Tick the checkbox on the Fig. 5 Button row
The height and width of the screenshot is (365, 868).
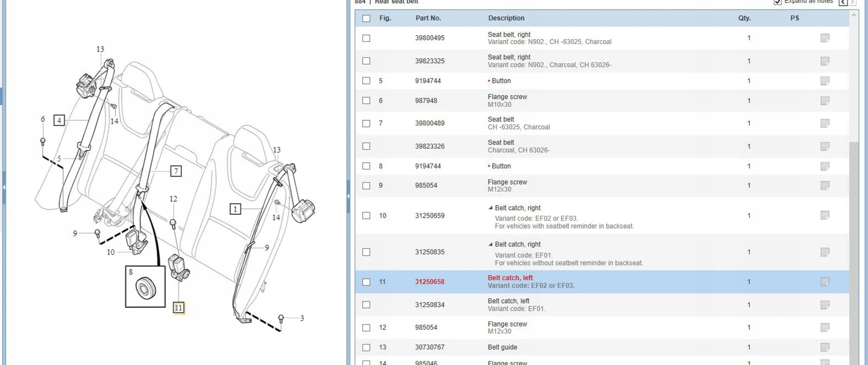pyautogui.click(x=366, y=81)
